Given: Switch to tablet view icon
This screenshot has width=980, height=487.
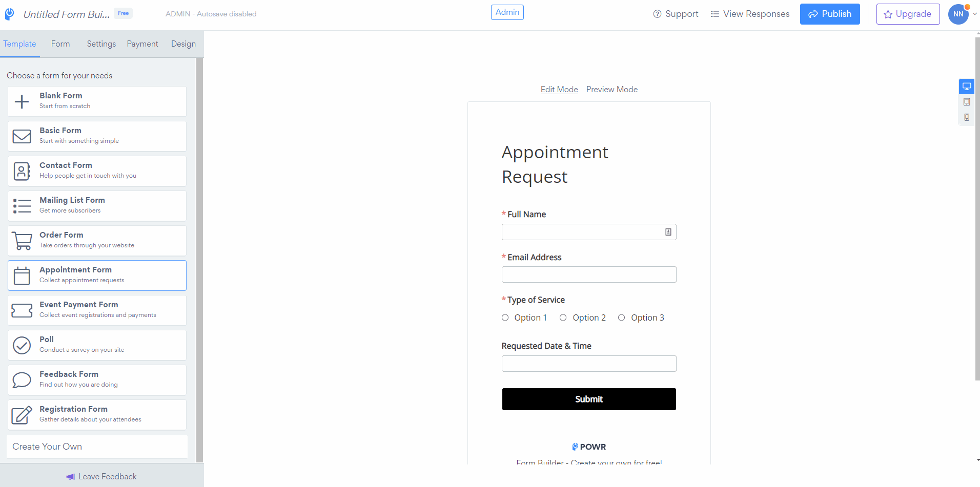Looking at the screenshot, I should click(x=967, y=102).
